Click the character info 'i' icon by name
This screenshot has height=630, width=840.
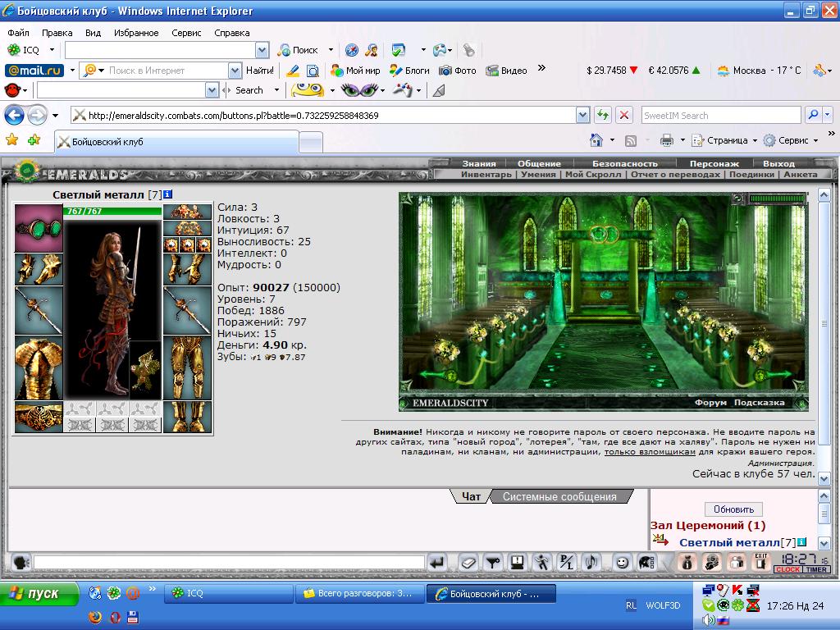tap(167, 194)
